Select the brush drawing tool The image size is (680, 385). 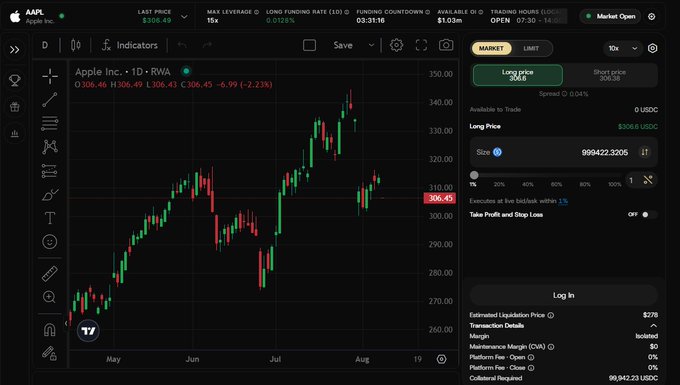click(50, 194)
